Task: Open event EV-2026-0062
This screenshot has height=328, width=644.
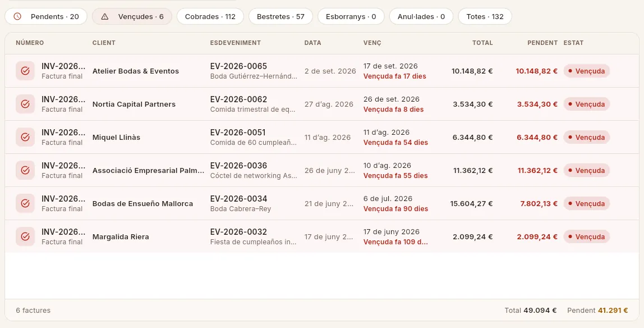Action: [238, 99]
